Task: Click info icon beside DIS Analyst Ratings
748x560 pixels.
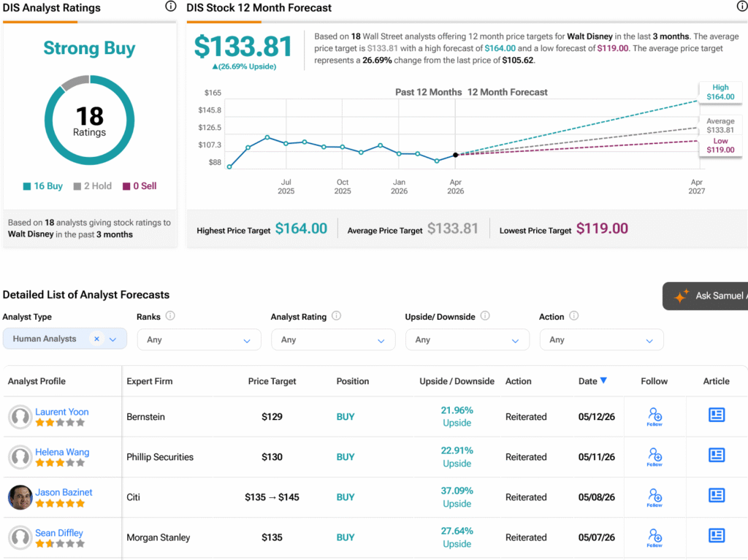Action: coord(170,6)
